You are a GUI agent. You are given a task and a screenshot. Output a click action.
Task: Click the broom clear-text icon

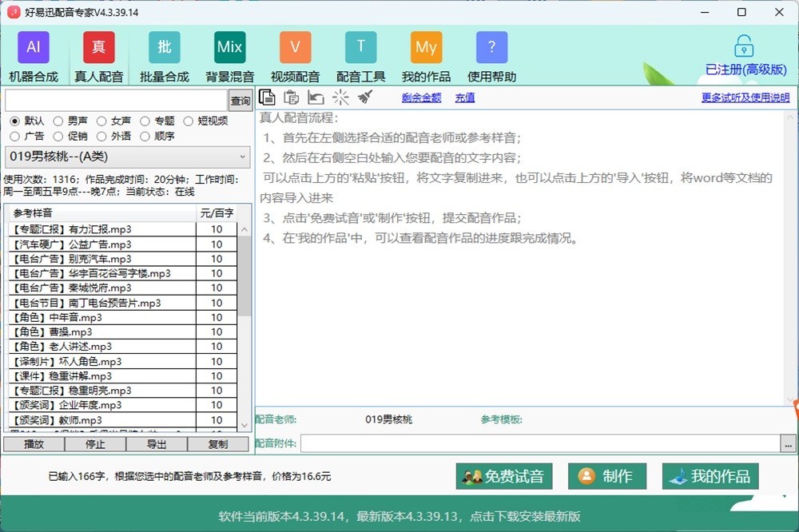click(x=365, y=97)
